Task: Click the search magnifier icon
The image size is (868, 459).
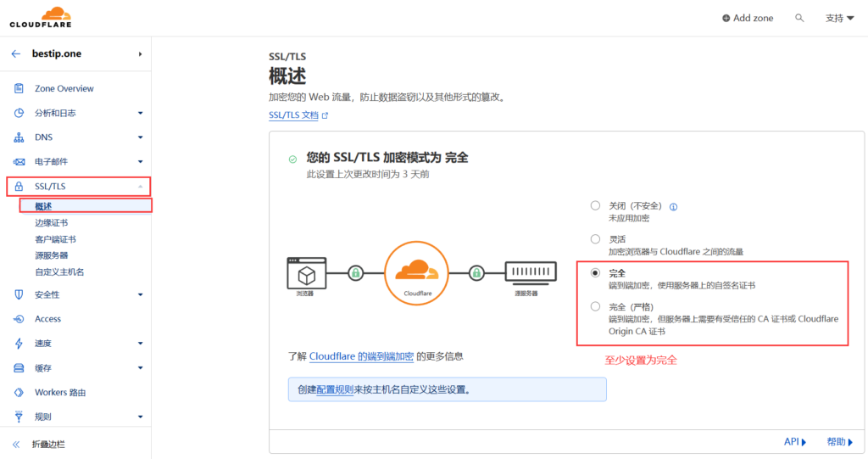Action: pyautogui.click(x=798, y=18)
